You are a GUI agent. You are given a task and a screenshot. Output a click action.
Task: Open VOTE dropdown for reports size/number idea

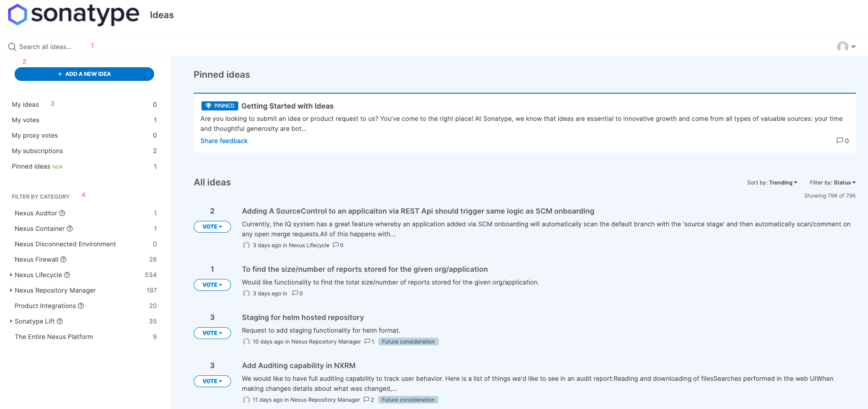coord(212,285)
